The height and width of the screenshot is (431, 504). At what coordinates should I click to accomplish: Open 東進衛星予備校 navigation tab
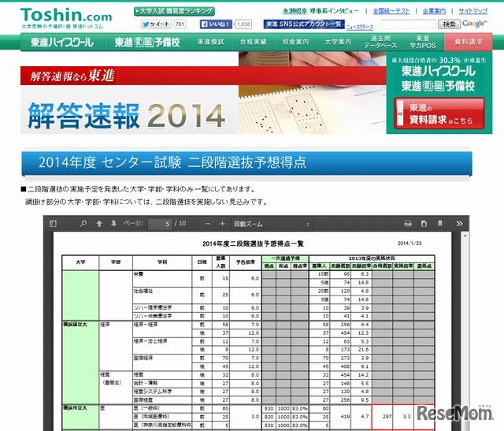point(147,42)
